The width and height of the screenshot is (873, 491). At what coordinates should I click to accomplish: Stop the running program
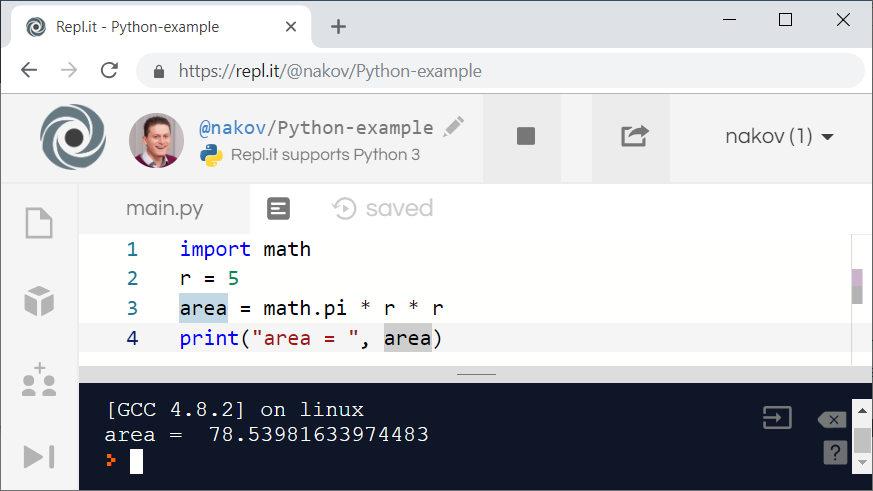[526, 137]
